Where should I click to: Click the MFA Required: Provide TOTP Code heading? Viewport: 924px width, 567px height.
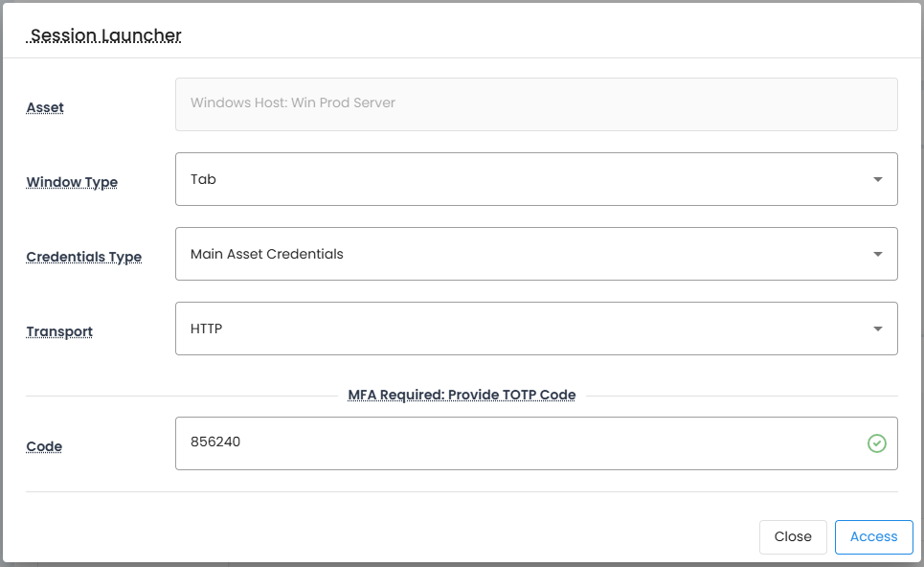(x=462, y=395)
